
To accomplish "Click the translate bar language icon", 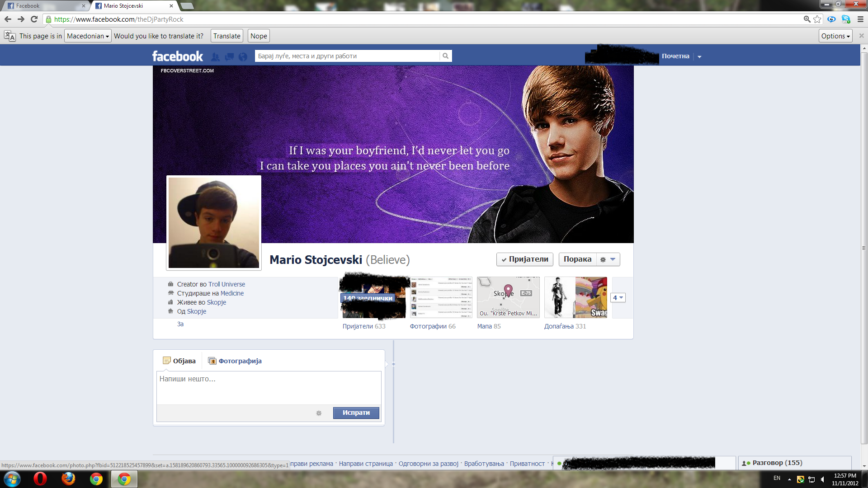I will [x=10, y=36].
